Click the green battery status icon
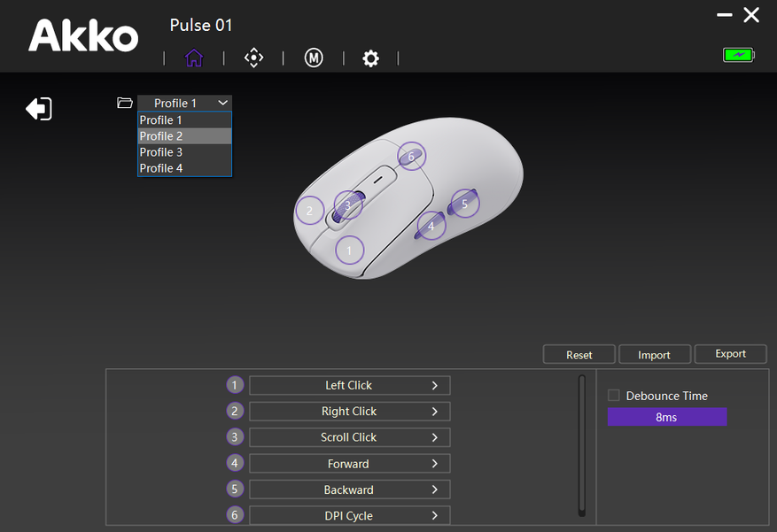This screenshot has height=532, width=777. coord(737,55)
